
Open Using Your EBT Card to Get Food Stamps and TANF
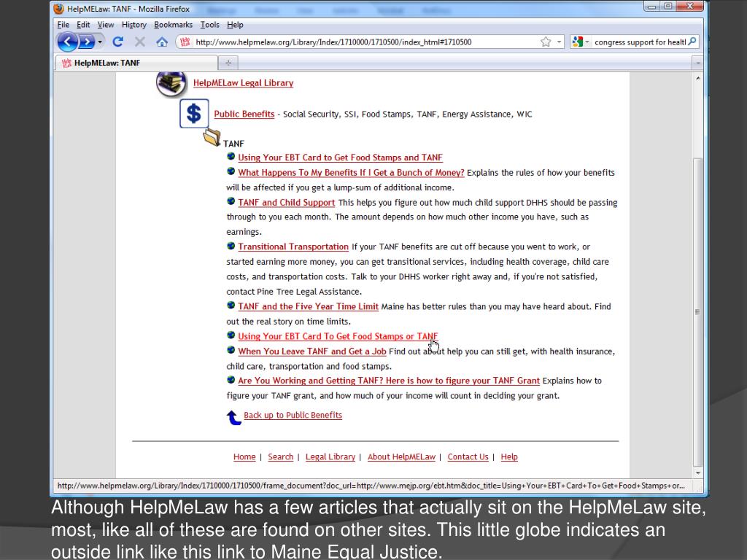[x=340, y=157]
